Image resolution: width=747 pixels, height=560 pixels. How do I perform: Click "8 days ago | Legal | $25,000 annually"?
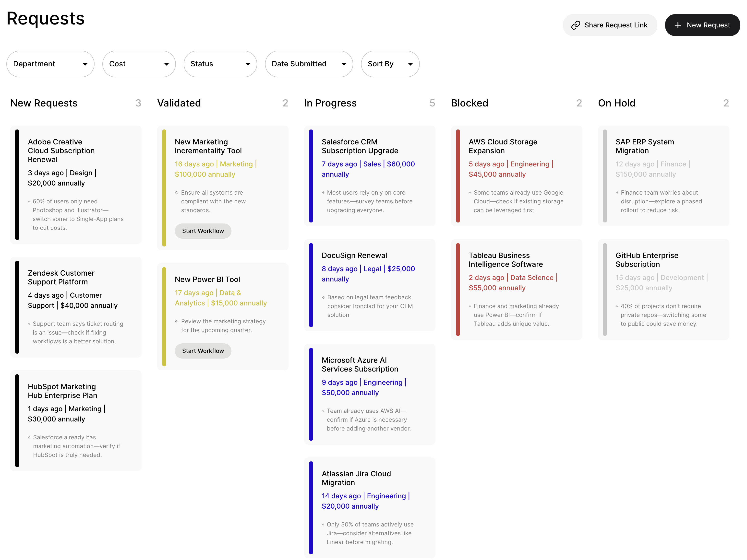[x=368, y=274]
